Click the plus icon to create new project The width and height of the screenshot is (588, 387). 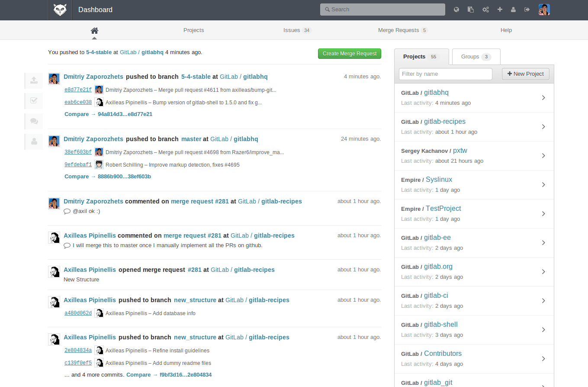pos(500,9)
